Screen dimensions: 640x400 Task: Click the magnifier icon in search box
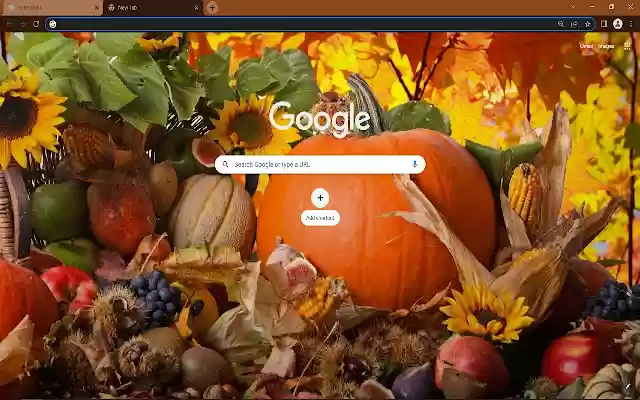tap(225, 164)
